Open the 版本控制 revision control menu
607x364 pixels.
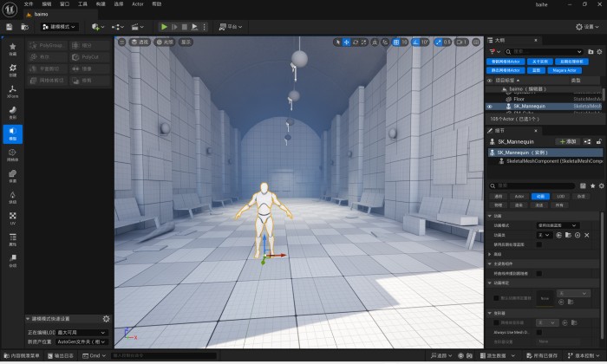pyautogui.click(x=584, y=355)
